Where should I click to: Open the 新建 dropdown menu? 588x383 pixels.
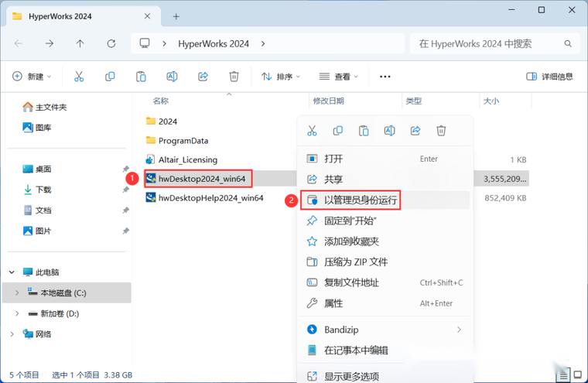pyautogui.click(x=32, y=77)
